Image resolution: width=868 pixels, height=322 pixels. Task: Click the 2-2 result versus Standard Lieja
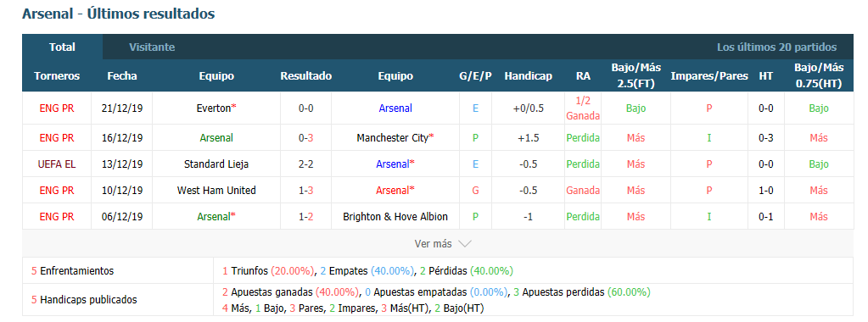[x=305, y=164]
